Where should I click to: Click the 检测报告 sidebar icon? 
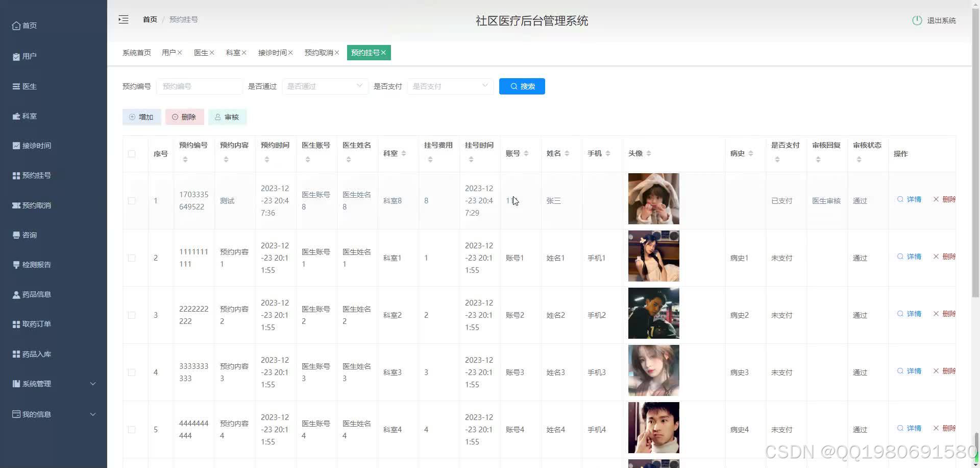click(16, 265)
